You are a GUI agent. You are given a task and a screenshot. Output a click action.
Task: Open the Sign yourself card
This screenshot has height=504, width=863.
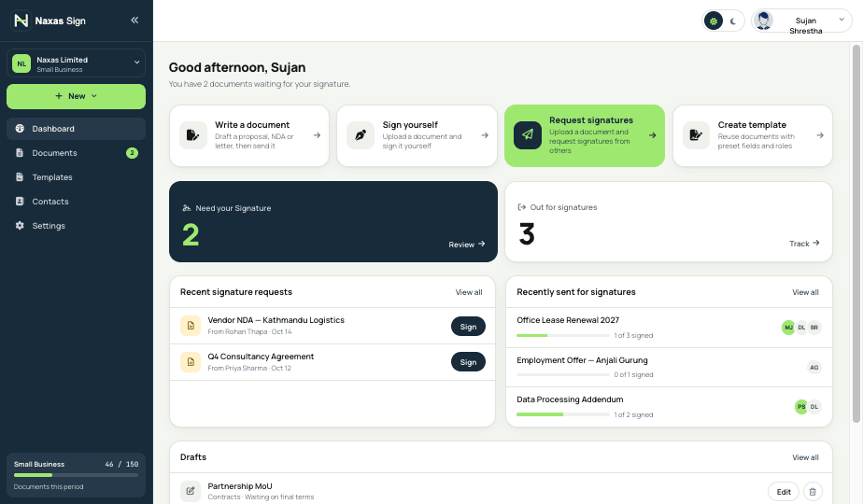pos(417,136)
